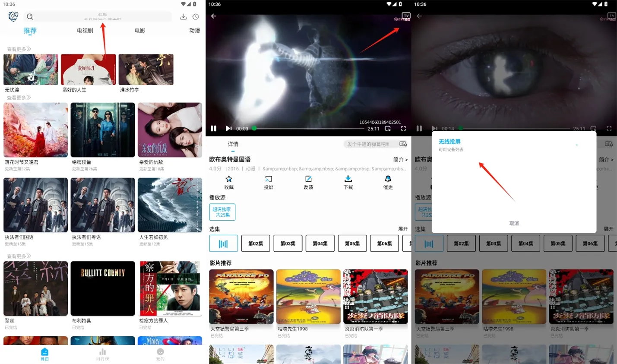Switch the player to fullscreen
Screen dimensions: 617x364
tap(403, 128)
